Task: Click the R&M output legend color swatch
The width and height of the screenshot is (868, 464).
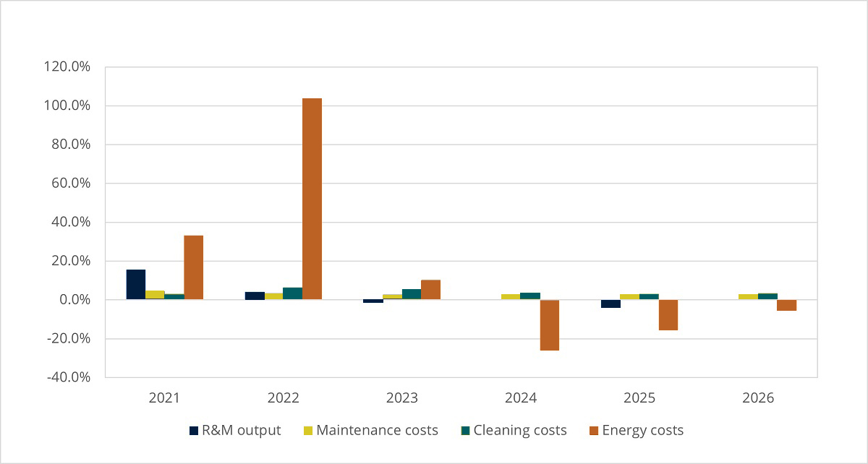Action: pyautogui.click(x=194, y=431)
